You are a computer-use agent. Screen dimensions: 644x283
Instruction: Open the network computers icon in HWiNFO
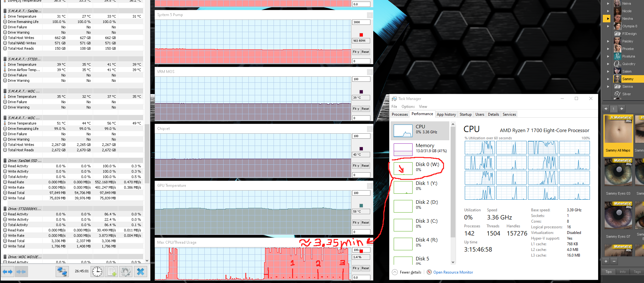point(62,272)
